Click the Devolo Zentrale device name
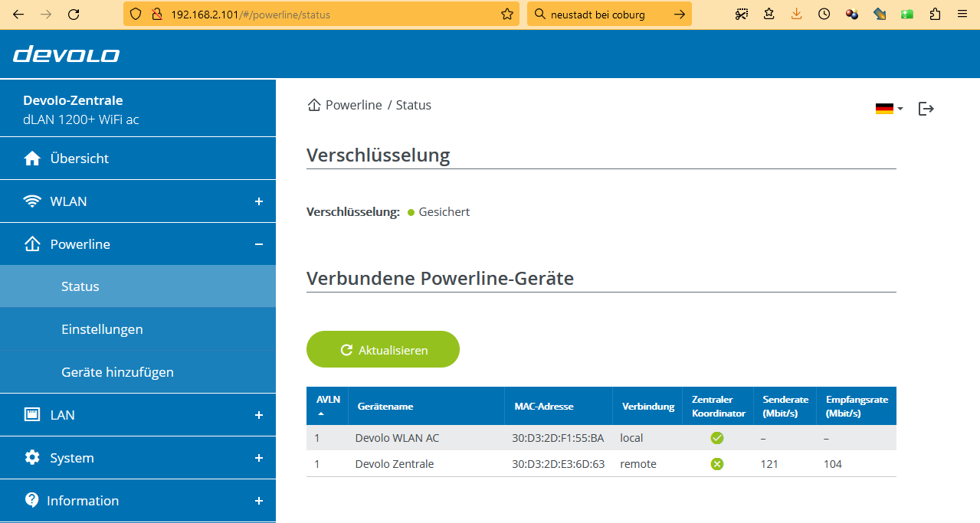 point(395,464)
